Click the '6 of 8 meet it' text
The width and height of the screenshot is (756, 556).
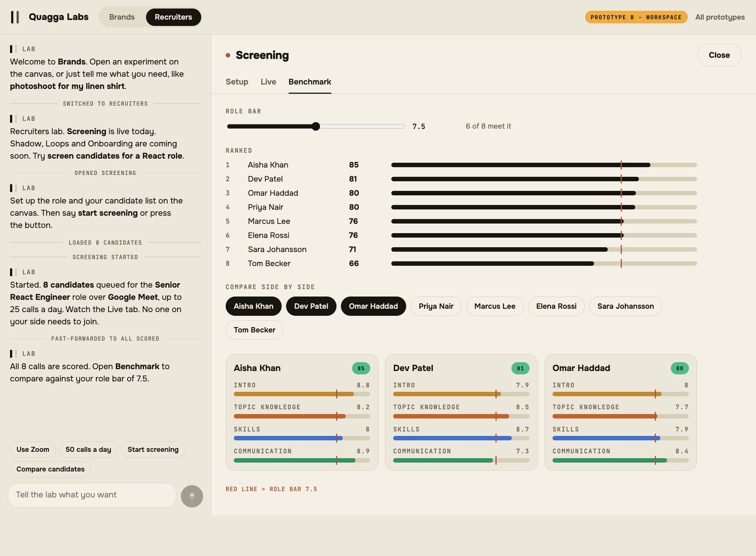tap(488, 126)
